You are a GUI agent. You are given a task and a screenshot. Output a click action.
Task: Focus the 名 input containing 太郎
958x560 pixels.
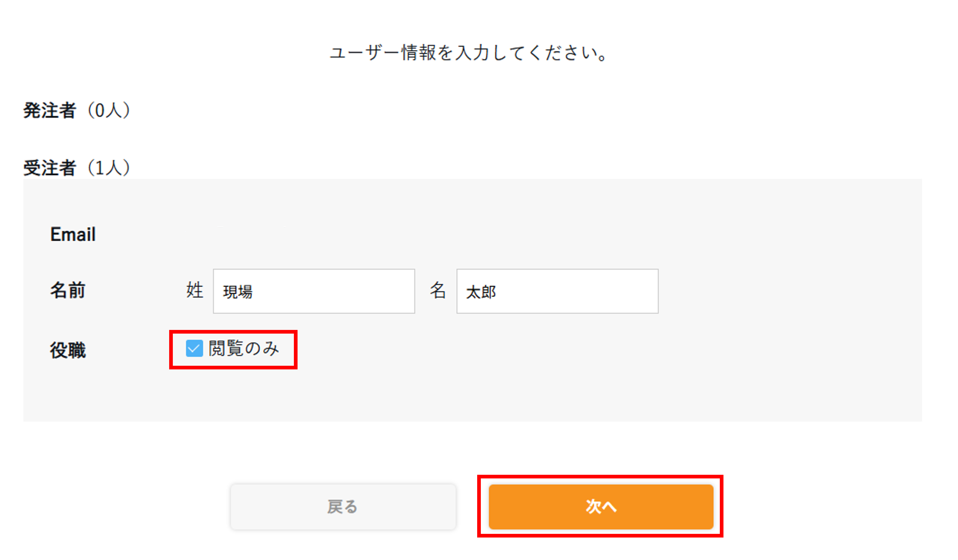tap(558, 292)
